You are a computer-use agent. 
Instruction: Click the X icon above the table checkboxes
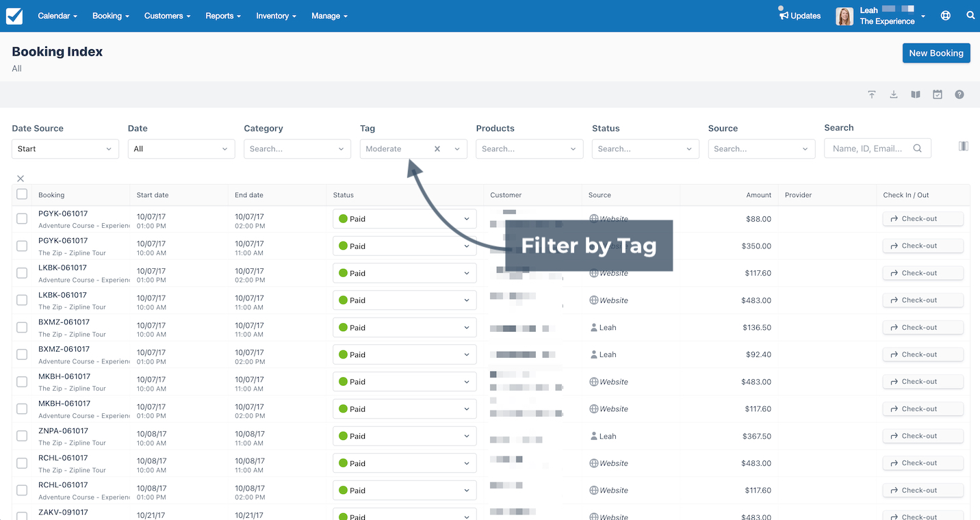coord(21,179)
